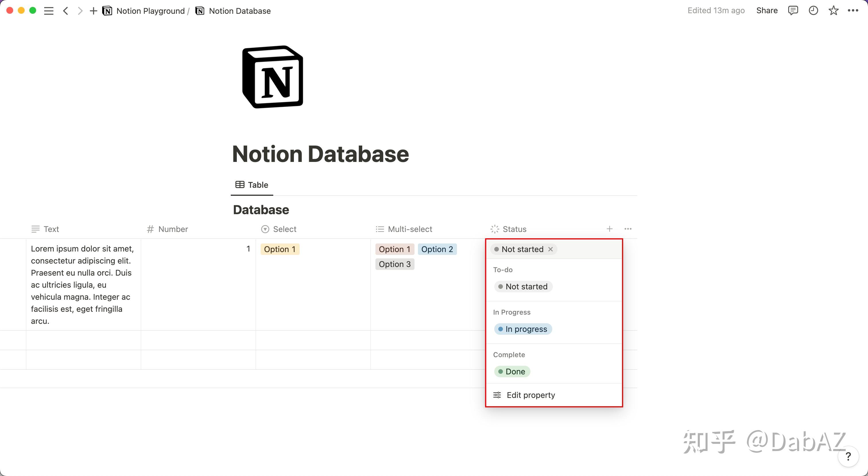Click the Share button

pyautogui.click(x=767, y=10)
